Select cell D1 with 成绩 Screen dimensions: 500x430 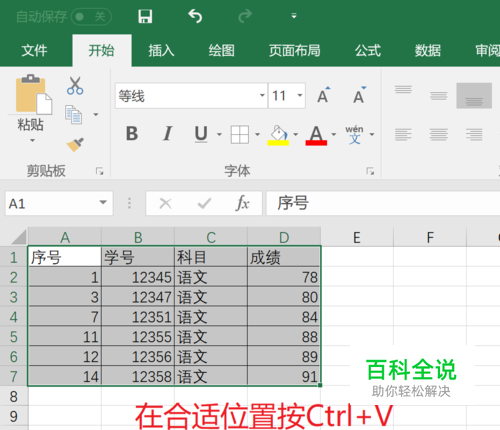click(284, 257)
